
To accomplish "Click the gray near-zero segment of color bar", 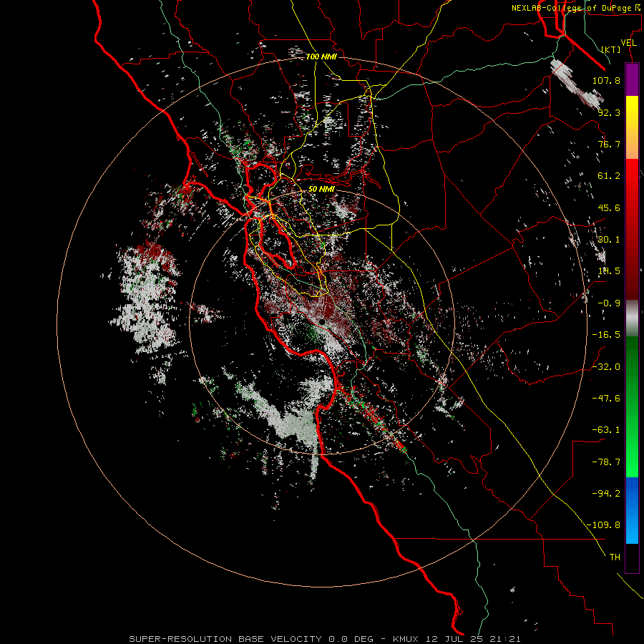I will click(x=632, y=318).
